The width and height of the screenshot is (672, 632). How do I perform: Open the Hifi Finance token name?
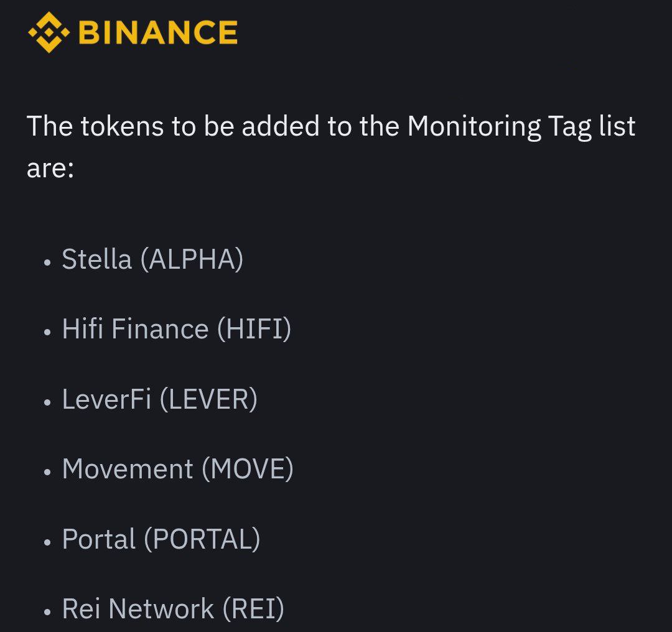[x=136, y=329]
